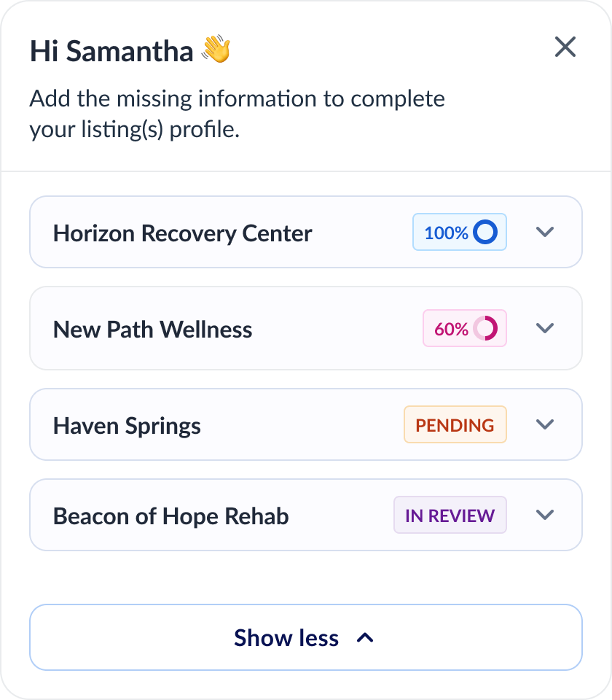This screenshot has width=612, height=700.
Task: Open Haven Springs listing row
Action: (x=306, y=424)
